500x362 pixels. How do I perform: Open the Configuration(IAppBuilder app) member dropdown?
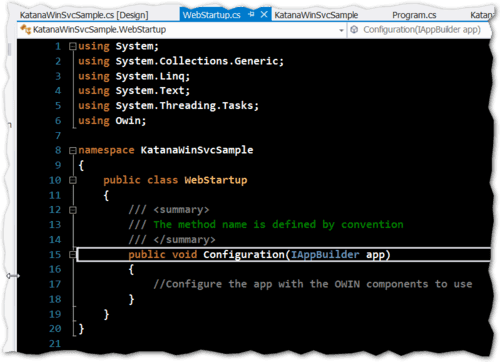[x=422, y=30]
